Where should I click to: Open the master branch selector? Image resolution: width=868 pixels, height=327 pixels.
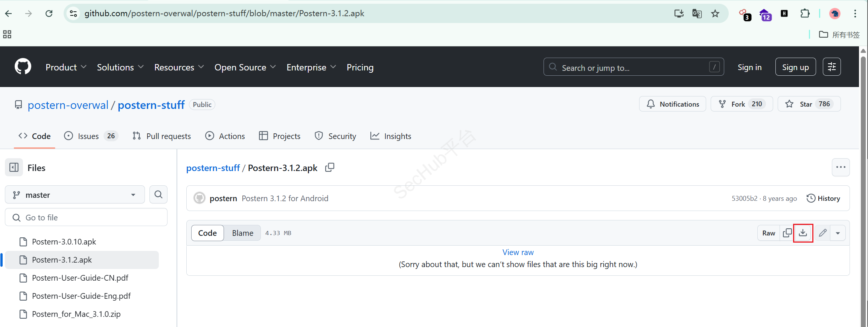[75, 194]
